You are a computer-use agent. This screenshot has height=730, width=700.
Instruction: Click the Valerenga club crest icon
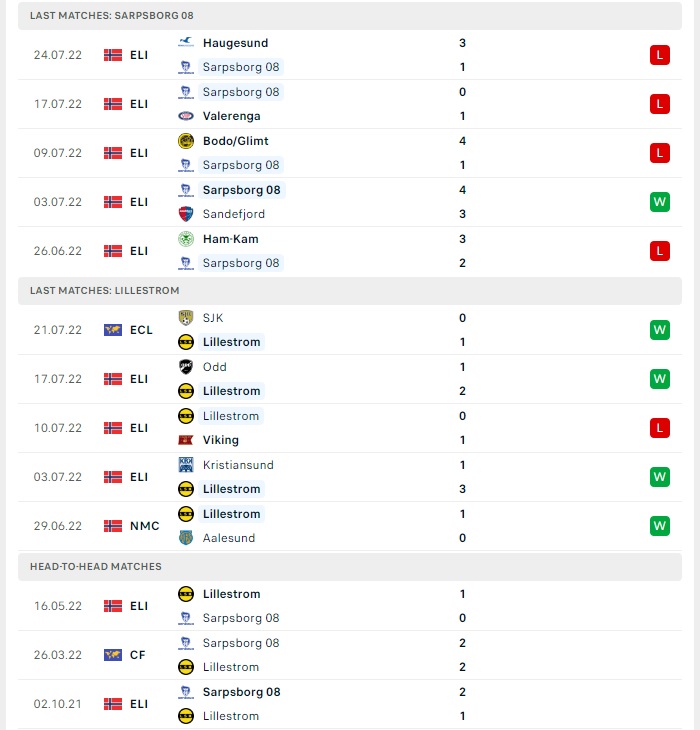pos(186,116)
